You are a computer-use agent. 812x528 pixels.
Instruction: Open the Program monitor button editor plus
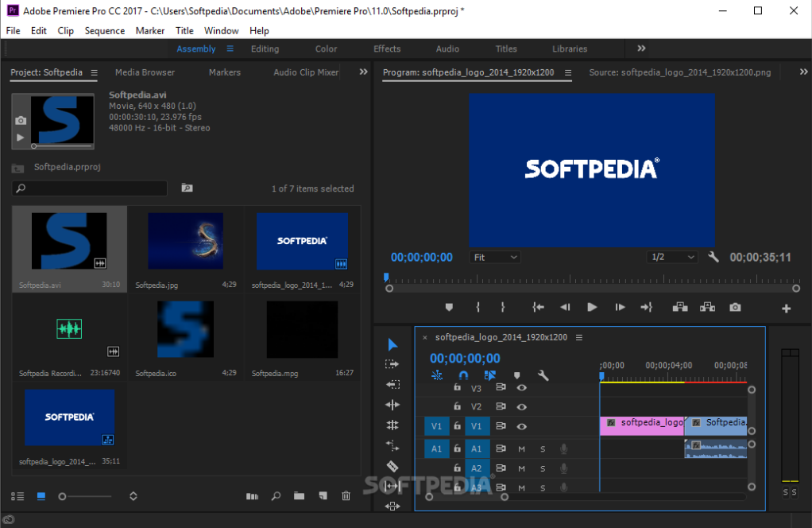[x=786, y=309]
